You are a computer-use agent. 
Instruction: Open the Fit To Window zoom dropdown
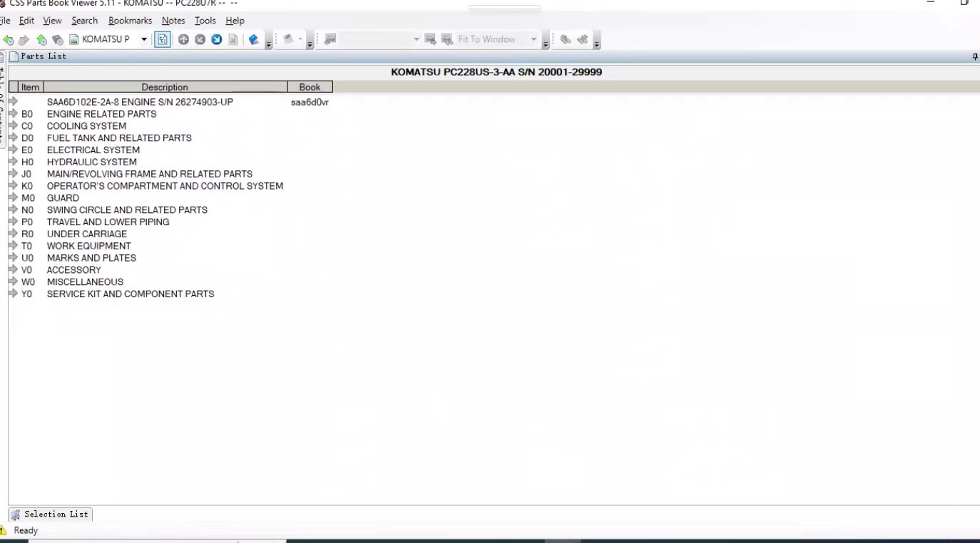tap(533, 39)
